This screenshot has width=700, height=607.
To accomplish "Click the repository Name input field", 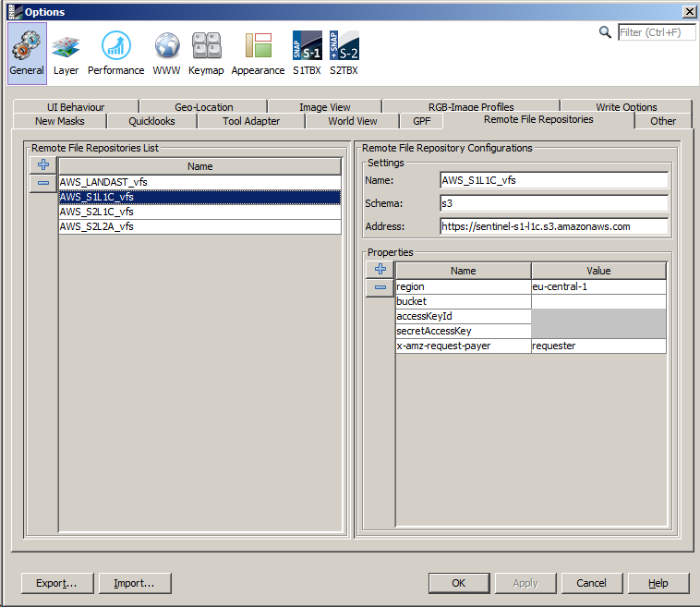I will point(554,180).
